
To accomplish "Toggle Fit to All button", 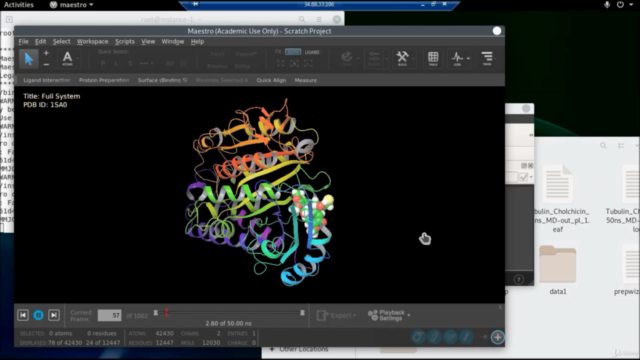I will coord(293,52).
